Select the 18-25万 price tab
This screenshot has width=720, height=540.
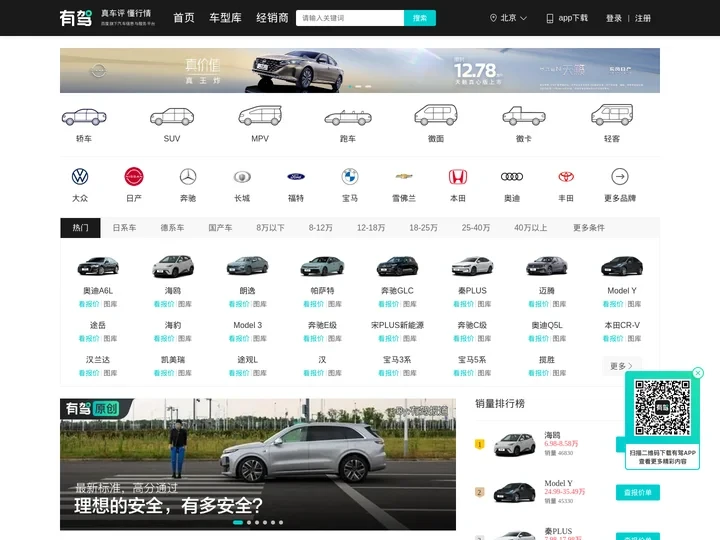(423, 228)
